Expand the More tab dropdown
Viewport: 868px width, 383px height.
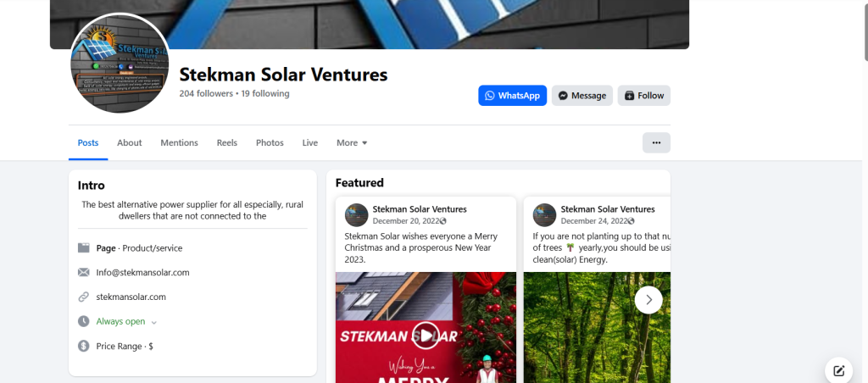click(352, 143)
